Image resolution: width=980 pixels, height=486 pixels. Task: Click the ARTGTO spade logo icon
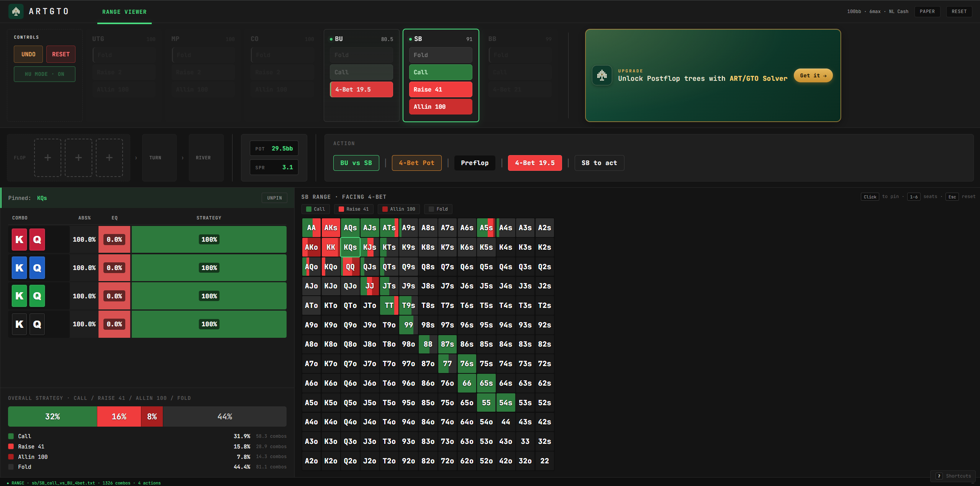pos(16,11)
